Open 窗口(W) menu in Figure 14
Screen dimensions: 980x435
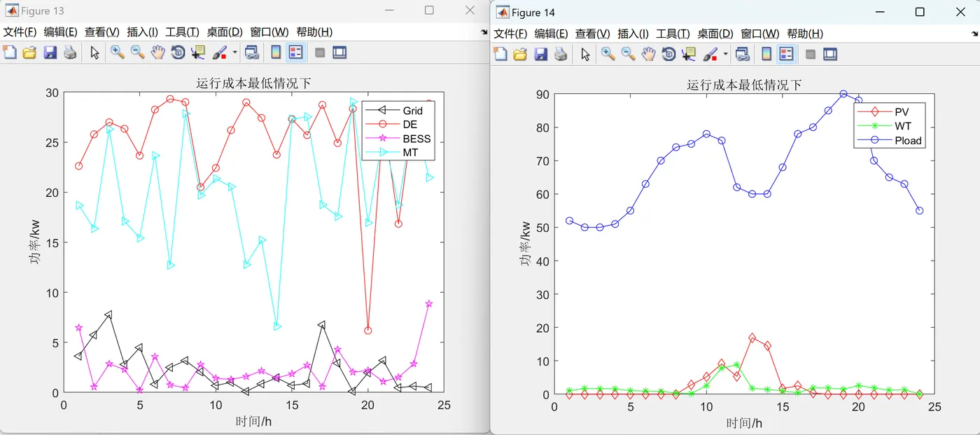pyautogui.click(x=760, y=34)
